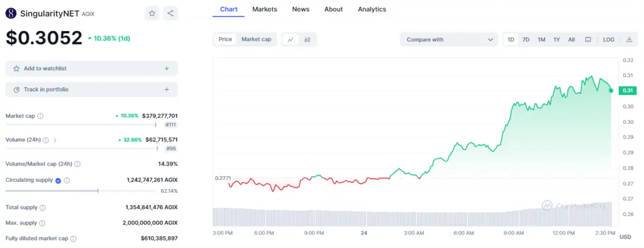
Task: Click Circulating supply info icon
Action: [67, 180]
